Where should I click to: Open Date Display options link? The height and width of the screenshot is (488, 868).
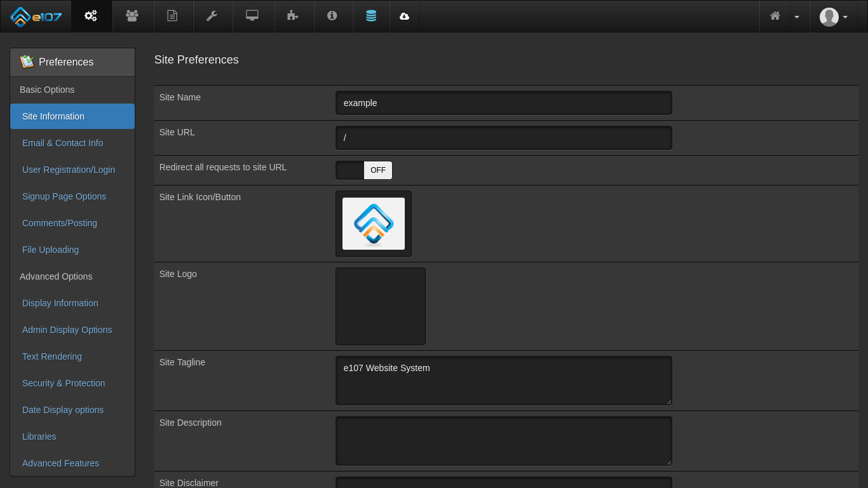click(x=63, y=410)
